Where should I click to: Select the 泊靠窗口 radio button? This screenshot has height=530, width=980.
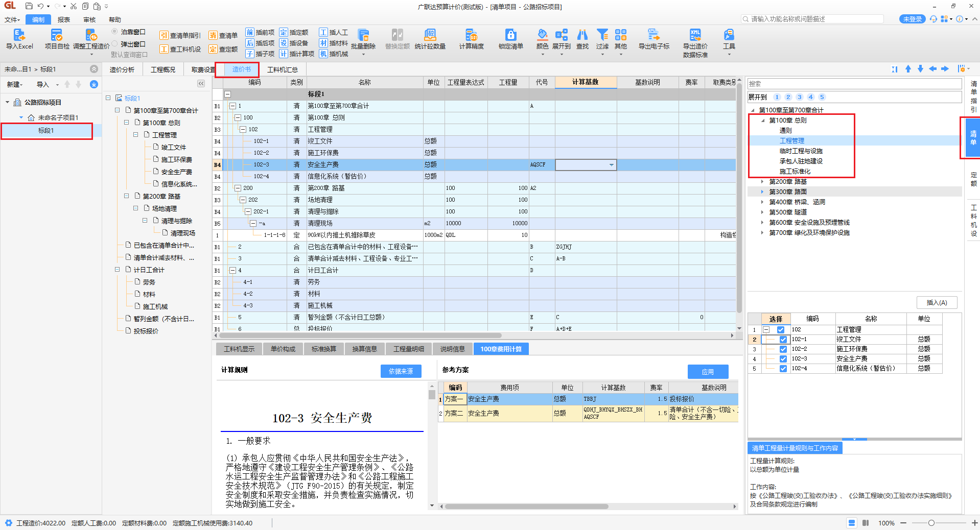coord(114,32)
